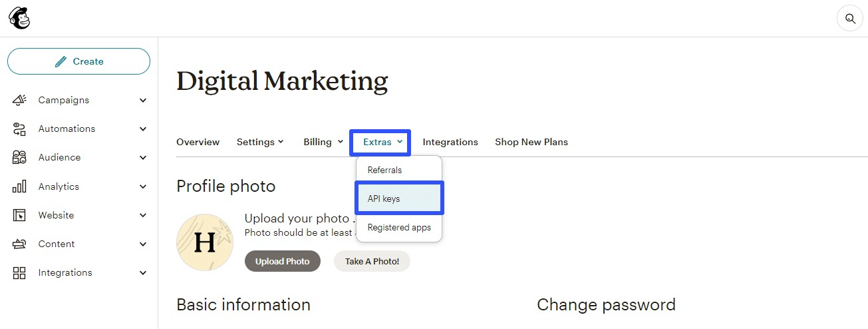Click the Content icon in sidebar
Screen dimensions: 868x329
pyautogui.click(x=19, y=244)
